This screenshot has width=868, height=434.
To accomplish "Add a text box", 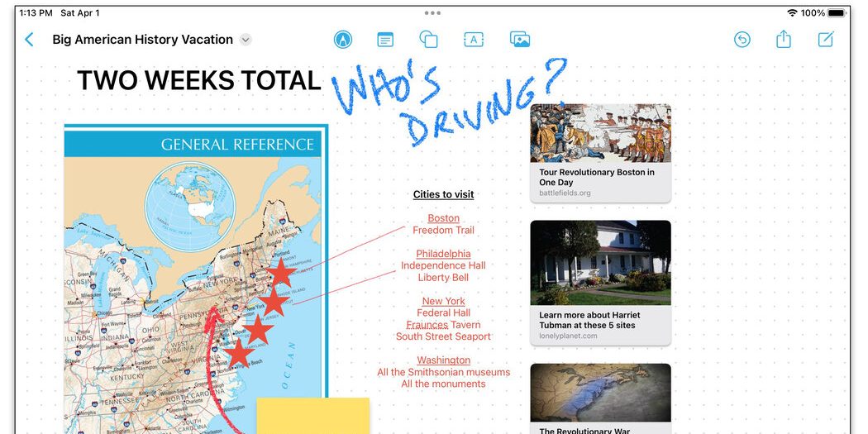I will tap(474, 40).
